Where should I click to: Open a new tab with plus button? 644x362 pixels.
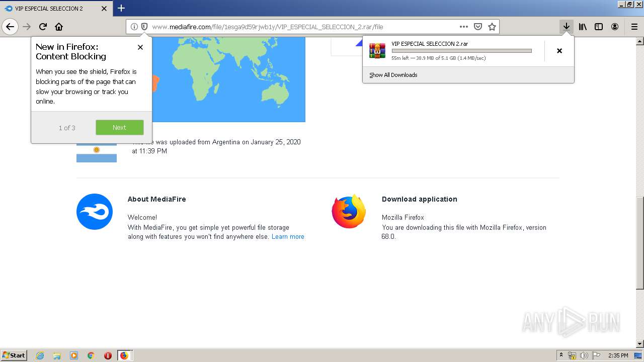[x=121, y=8]
